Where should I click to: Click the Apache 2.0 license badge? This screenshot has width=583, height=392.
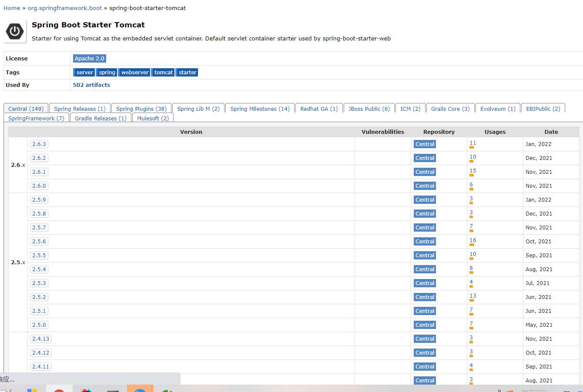pos(90,58)
